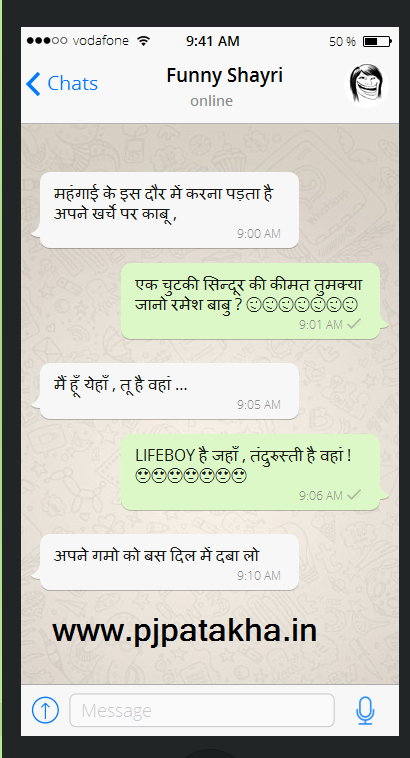
Task: Tap the battery indicator icon
Action: coord(377,42)
